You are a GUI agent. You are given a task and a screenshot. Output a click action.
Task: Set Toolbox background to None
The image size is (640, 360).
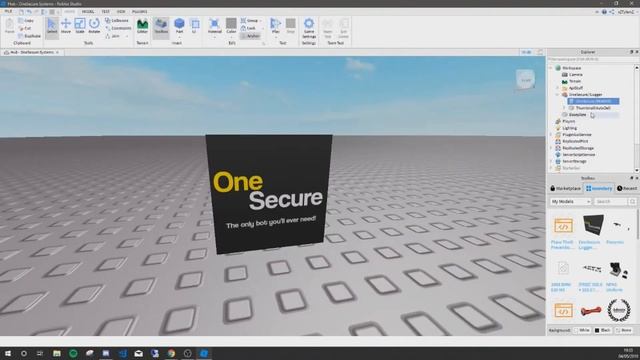pos(623,330)
